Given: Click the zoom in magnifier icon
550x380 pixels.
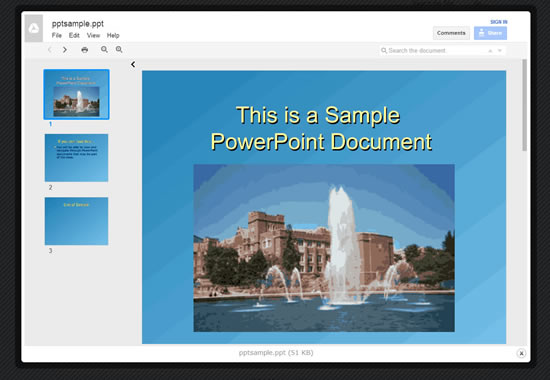Looking at the screenshot, I should pos(119,49).
